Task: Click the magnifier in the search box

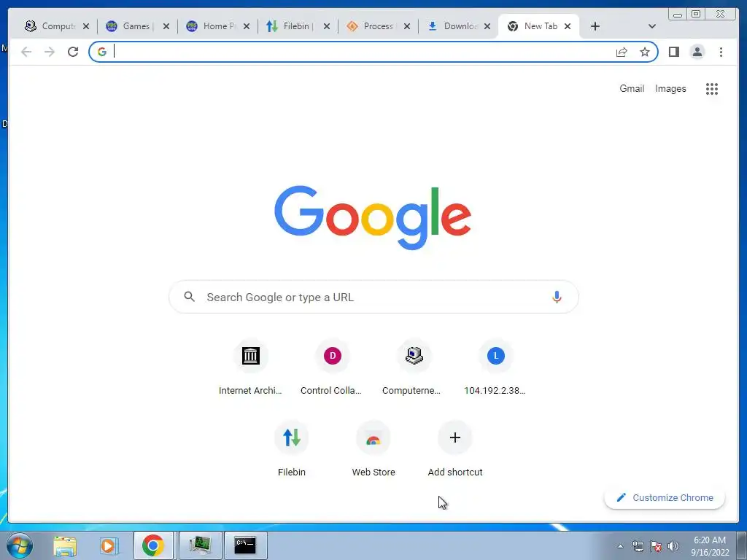Action: 190,297
